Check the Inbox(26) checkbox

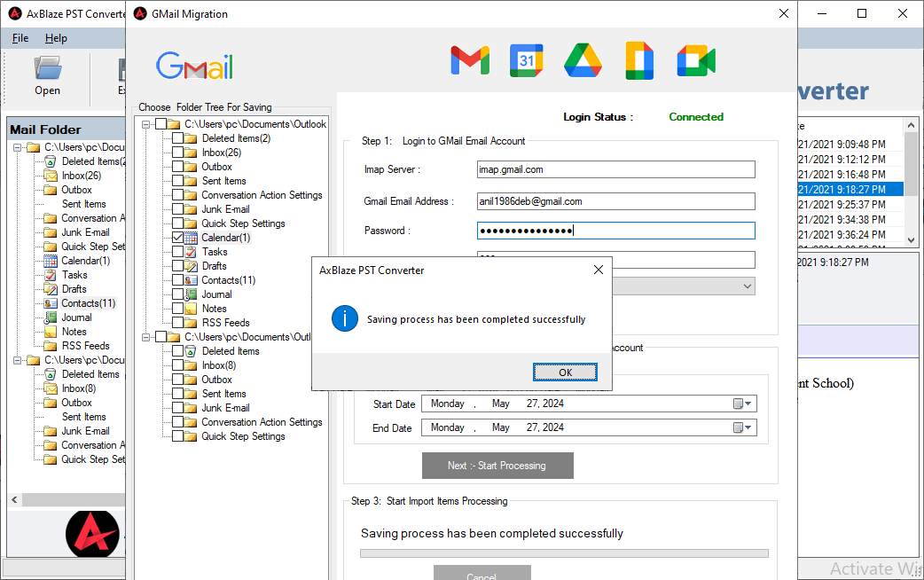pos(177,153)
